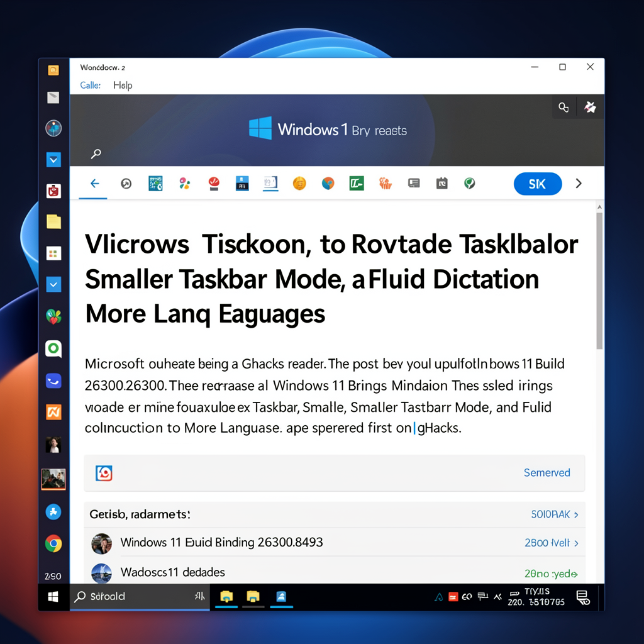Viewport: 644px width, 644px height.
Task: Open the Galle: menu
Action: (91, 85)
